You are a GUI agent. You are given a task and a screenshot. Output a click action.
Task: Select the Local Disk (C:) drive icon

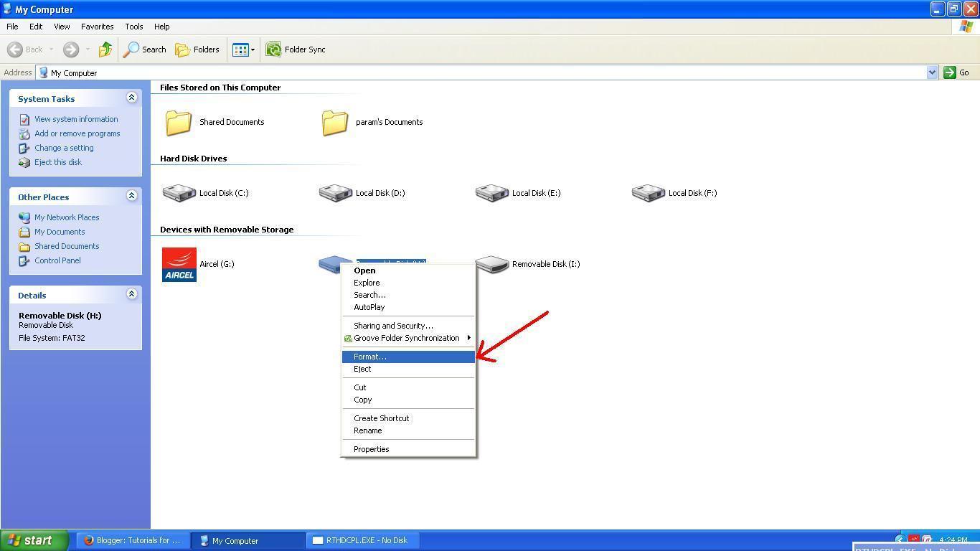(x=179, y=193)
